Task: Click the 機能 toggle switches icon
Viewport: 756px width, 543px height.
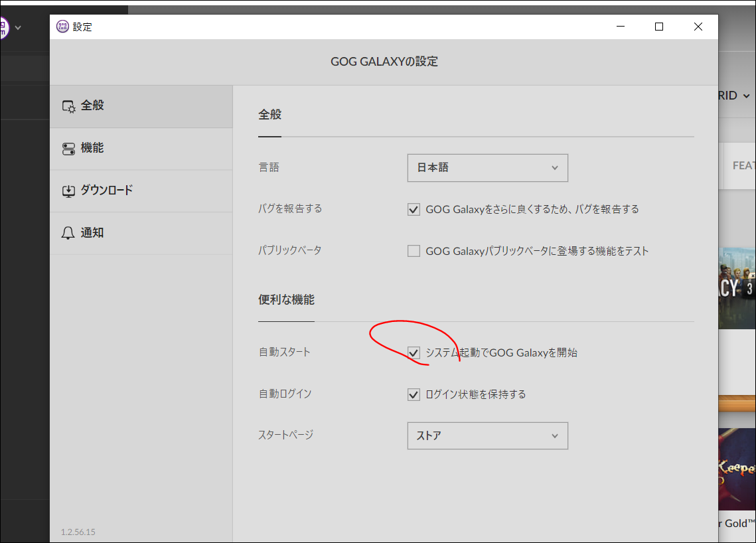Action: click(68, 149)
